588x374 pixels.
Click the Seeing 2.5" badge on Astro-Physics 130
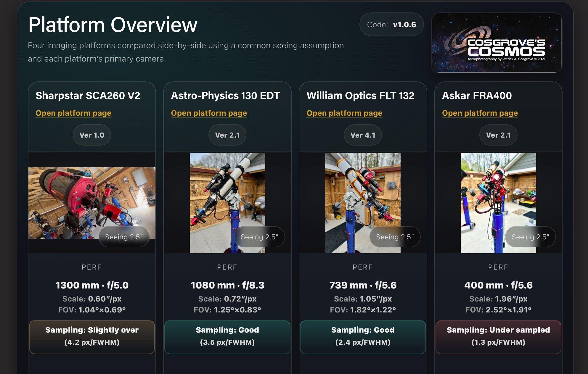pos(259,236)
